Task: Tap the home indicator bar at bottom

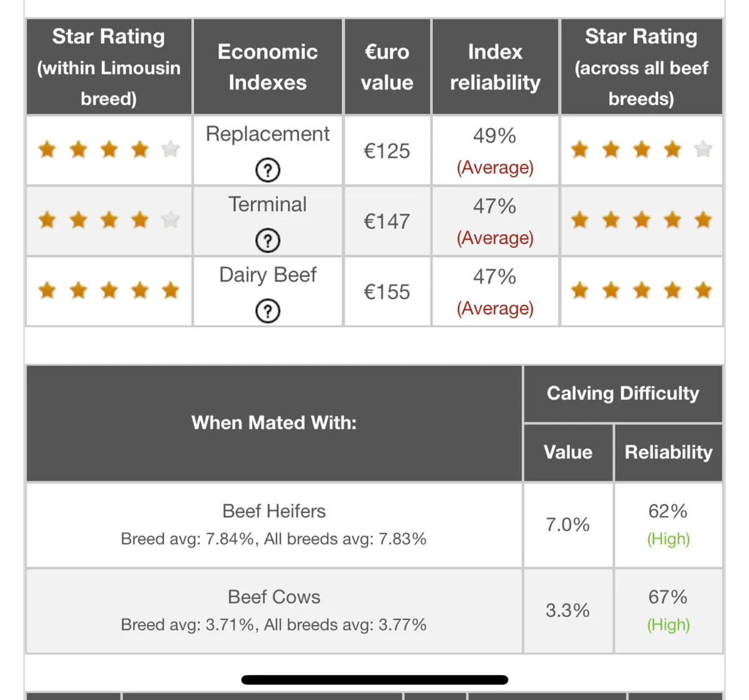Action: pos(374,680)
